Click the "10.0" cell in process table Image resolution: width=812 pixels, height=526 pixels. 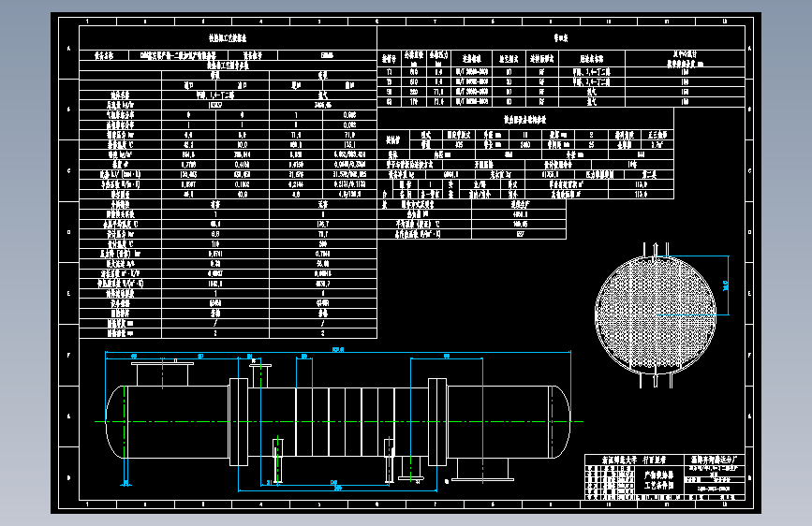(x=243, y=144)
